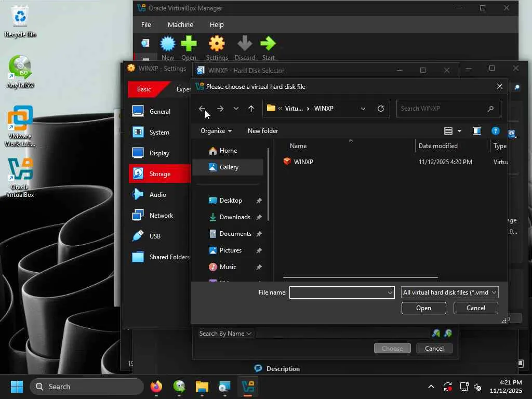Switch to the Basic settings tab

(x=145, y=89)
